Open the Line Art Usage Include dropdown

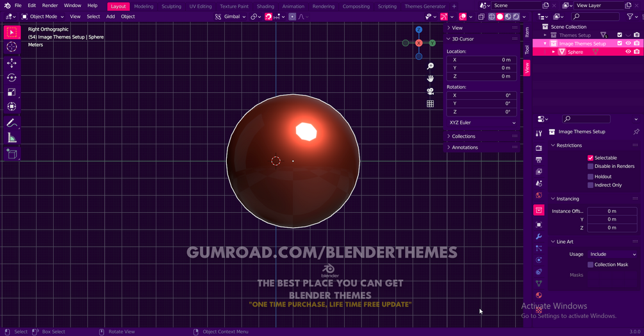[x=613, y=255]
